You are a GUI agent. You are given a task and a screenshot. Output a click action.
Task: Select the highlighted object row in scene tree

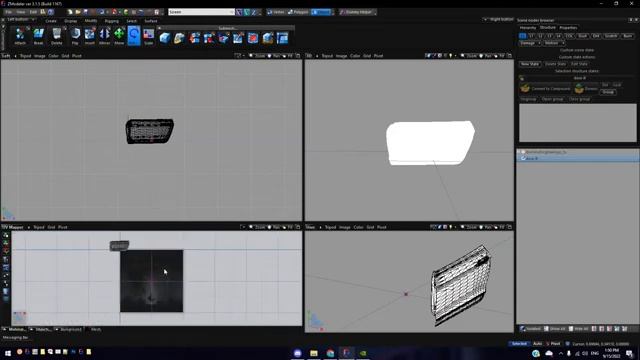577,158
